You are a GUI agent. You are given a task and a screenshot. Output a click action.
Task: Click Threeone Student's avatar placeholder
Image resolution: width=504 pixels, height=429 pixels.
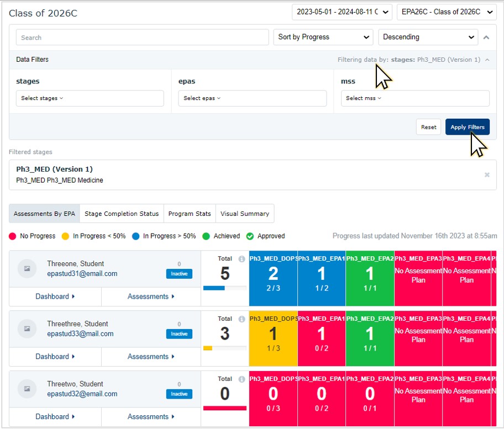pos(27,268)
